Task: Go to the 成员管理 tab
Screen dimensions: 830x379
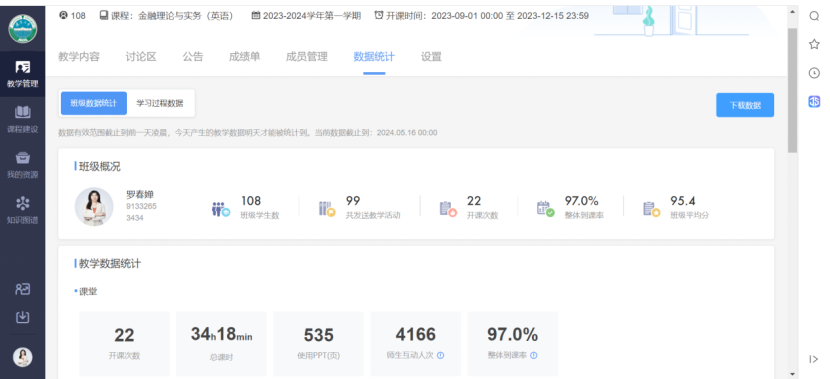Action: 306,57
